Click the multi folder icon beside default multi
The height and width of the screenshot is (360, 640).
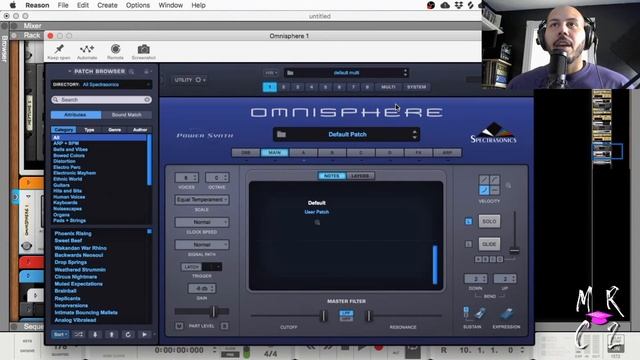coord(290,73)
